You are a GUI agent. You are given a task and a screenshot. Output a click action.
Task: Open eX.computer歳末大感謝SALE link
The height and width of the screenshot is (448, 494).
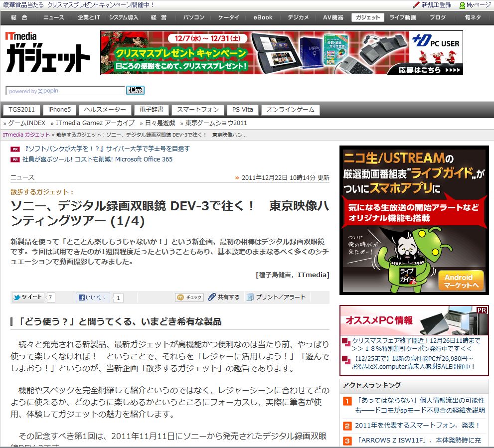coord(414,363)
